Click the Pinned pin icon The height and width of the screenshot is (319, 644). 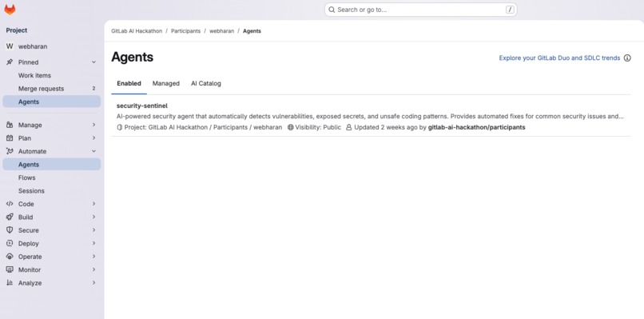pyautogui.click(x=10, y=62)
